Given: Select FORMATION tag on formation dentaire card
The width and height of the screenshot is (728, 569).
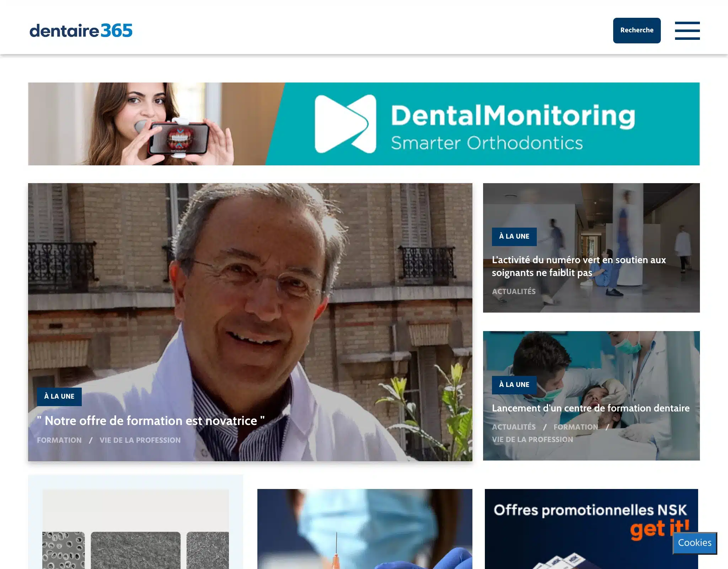Looking at the screenshot, I should coord(576,427).
